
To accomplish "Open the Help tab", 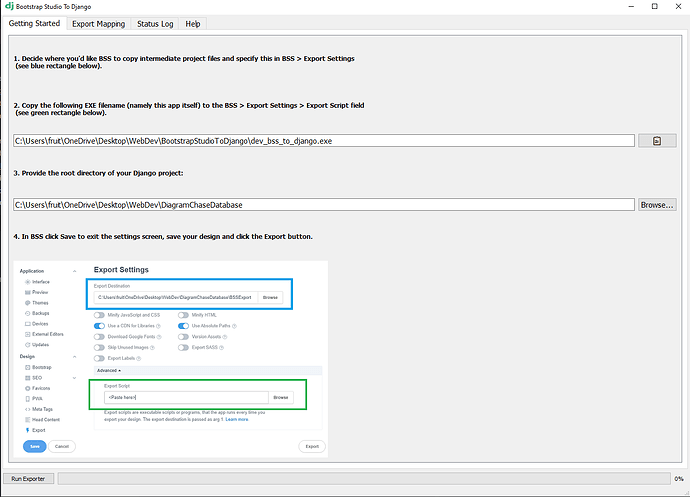I will coord(193,24).
